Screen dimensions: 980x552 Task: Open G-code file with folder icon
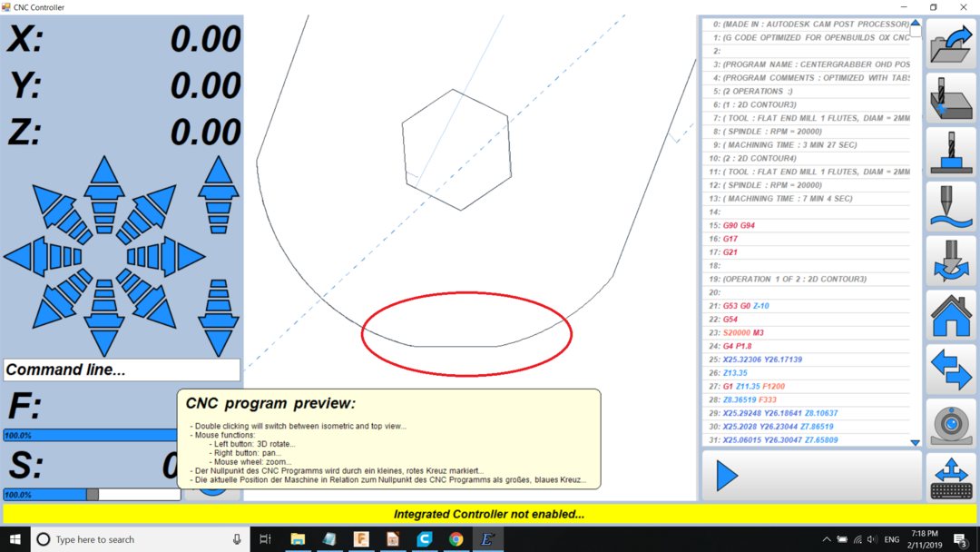coord(951,44)
